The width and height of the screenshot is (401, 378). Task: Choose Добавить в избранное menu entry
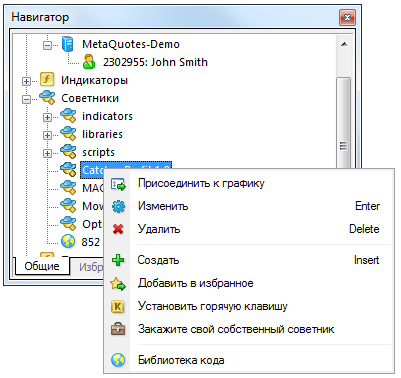[x=249, y=283]
